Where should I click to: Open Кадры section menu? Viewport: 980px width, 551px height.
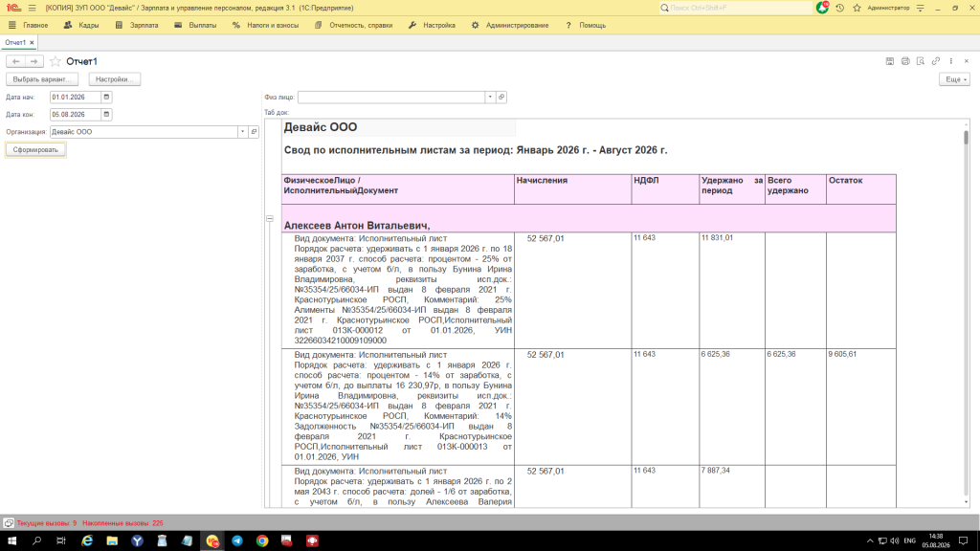(x=81, y=26)
